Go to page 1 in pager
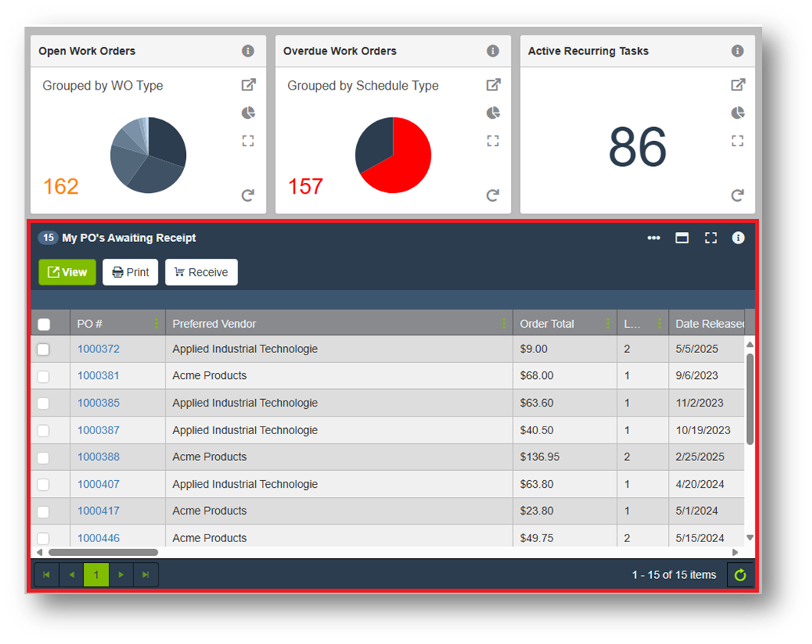Image resolution: width=812 pixels, height=644 pixels. click(96, 575)
